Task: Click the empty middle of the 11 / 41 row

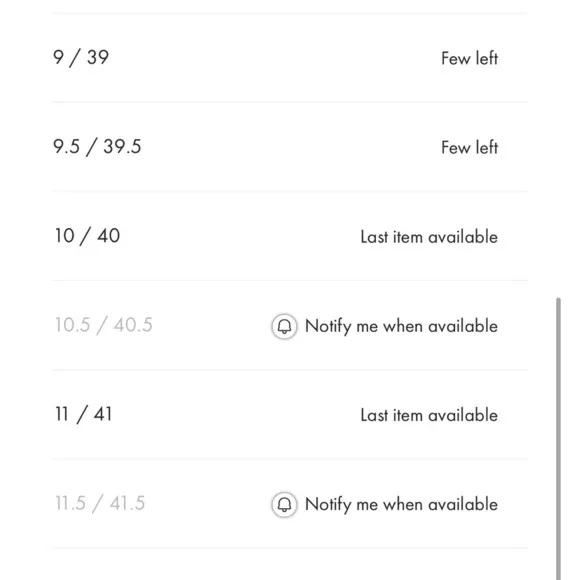Action: (237, 414)
